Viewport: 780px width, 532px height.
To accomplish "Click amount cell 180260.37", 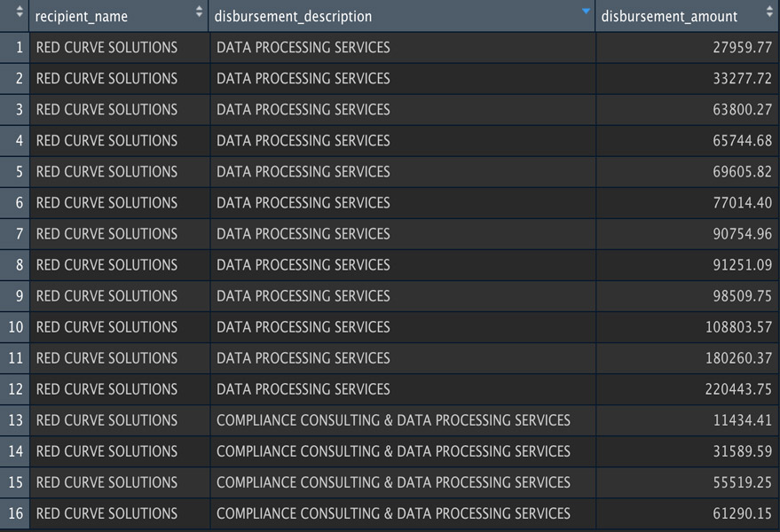I will (687, 358).
